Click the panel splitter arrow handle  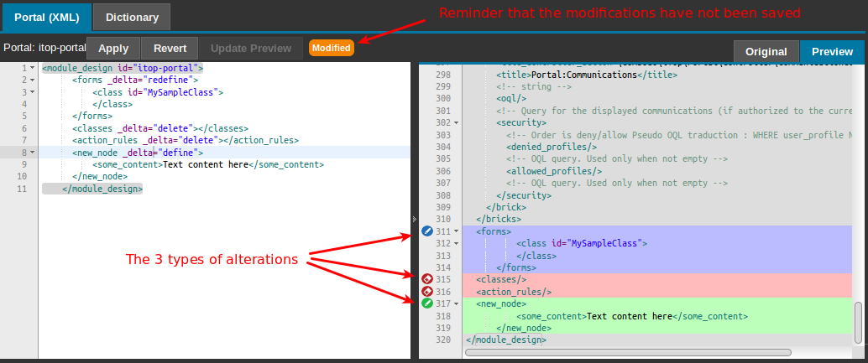[415, 219]
